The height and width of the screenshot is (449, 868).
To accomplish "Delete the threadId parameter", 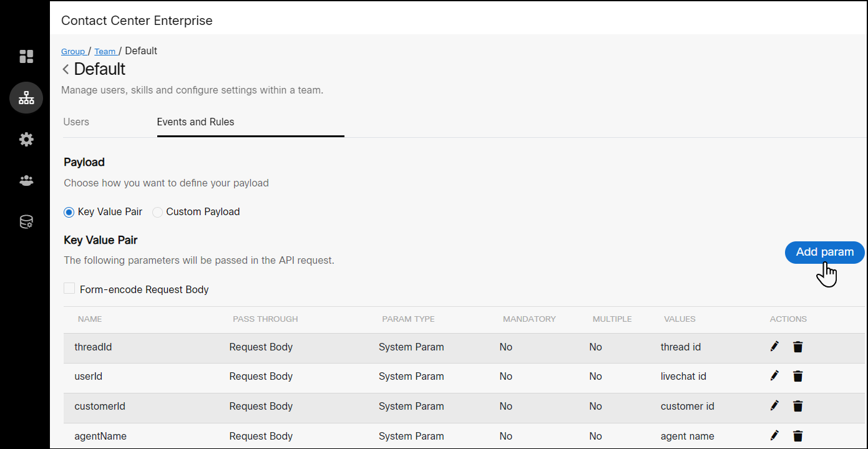I will pos(797,347).
